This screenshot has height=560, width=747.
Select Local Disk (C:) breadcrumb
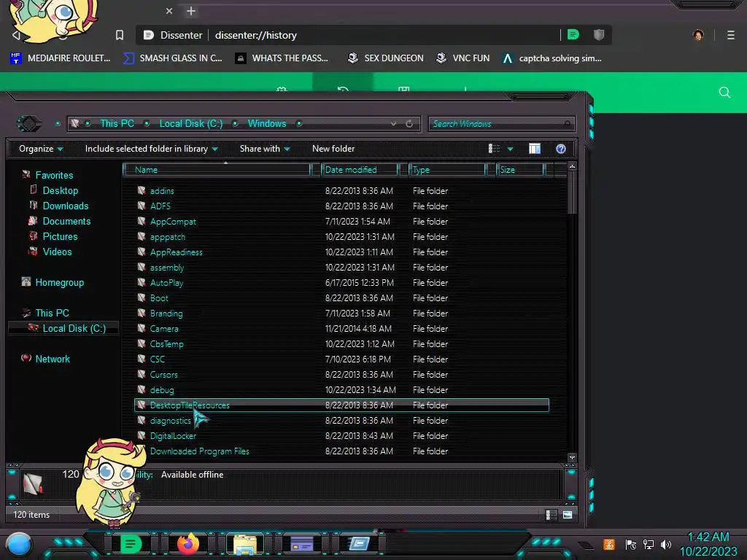[x=190, y=123]
